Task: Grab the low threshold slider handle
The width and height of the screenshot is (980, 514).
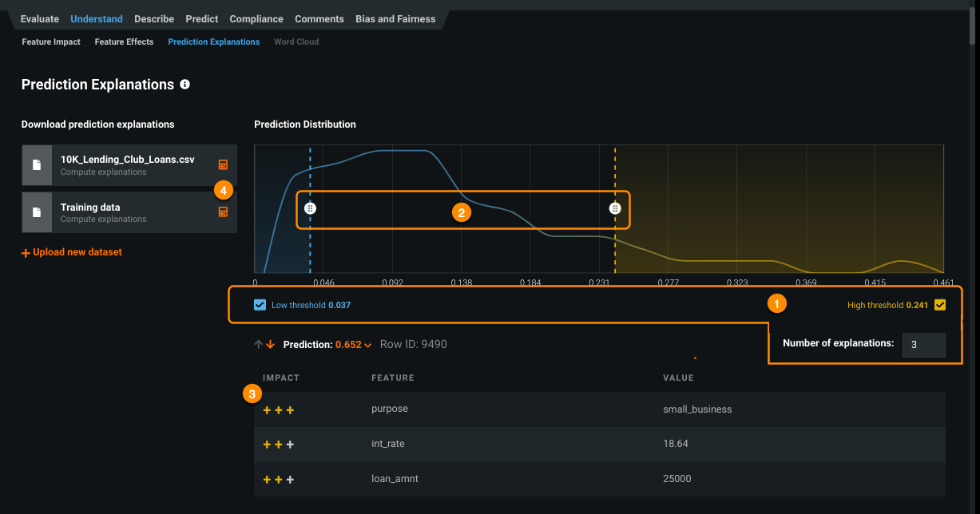Action: [x=311, y=208]
